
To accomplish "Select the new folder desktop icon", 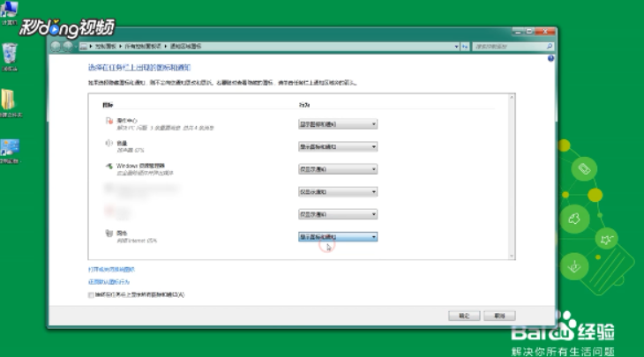I will tap(10, 103).
